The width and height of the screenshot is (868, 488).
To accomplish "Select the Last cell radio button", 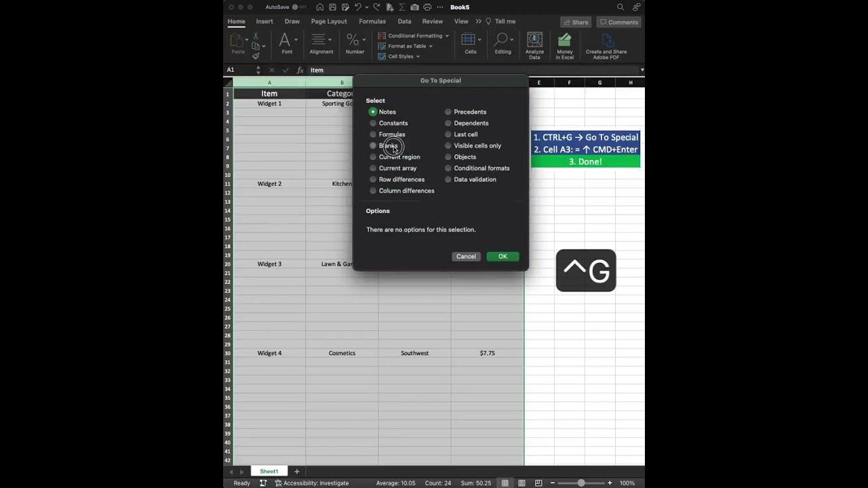I will 448,134.
